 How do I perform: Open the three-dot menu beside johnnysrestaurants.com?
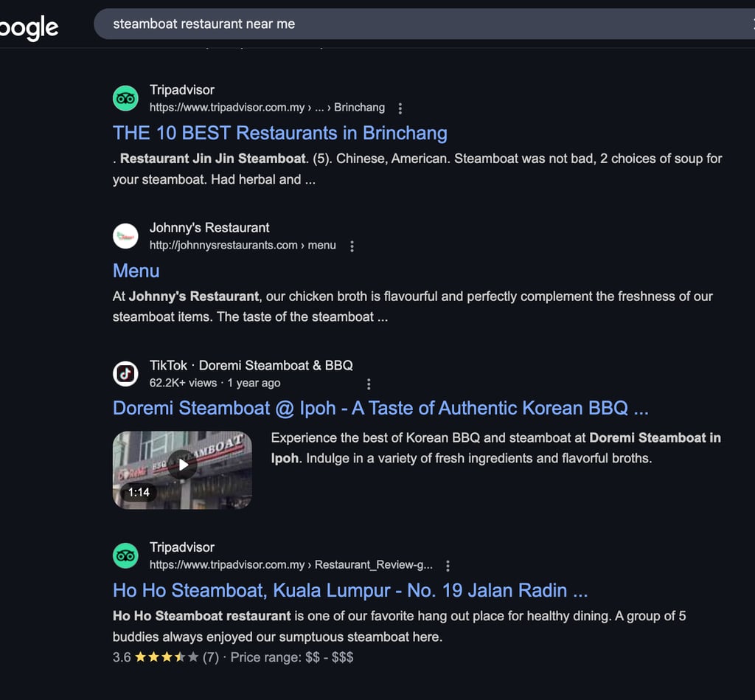[352, 246]
